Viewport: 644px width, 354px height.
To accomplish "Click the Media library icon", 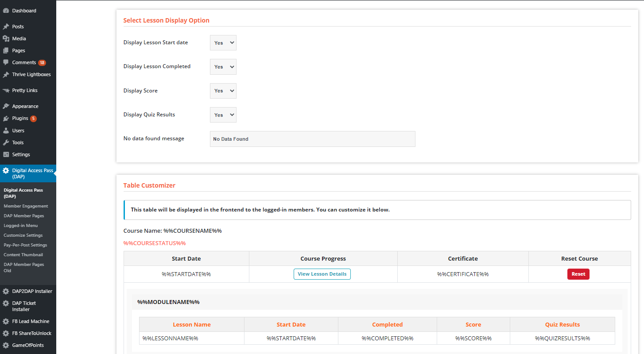I will pos(6,38).
